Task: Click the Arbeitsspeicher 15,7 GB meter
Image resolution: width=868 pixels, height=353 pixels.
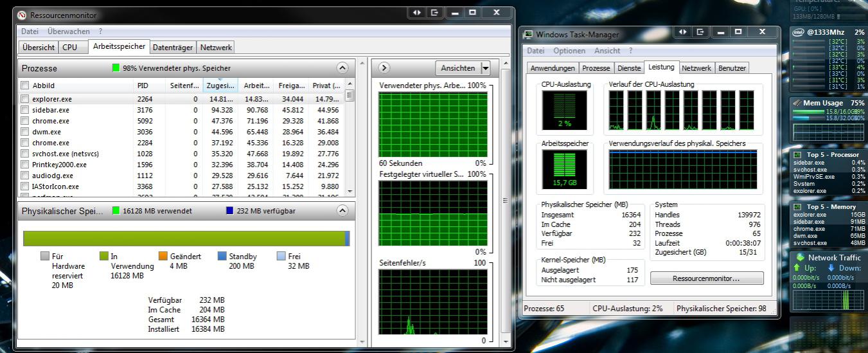Action: 564,170
